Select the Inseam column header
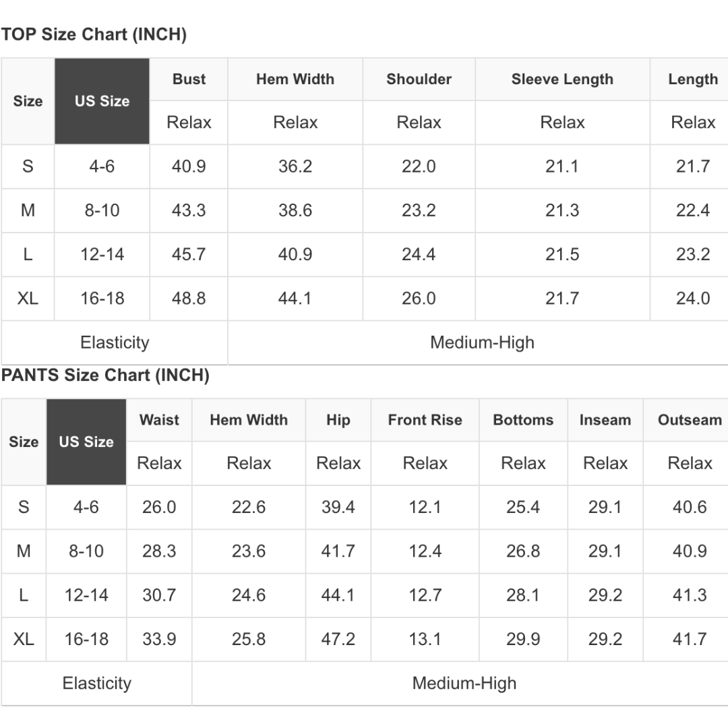The width and height of the screenshot is (728, 728). coord(605,420)
